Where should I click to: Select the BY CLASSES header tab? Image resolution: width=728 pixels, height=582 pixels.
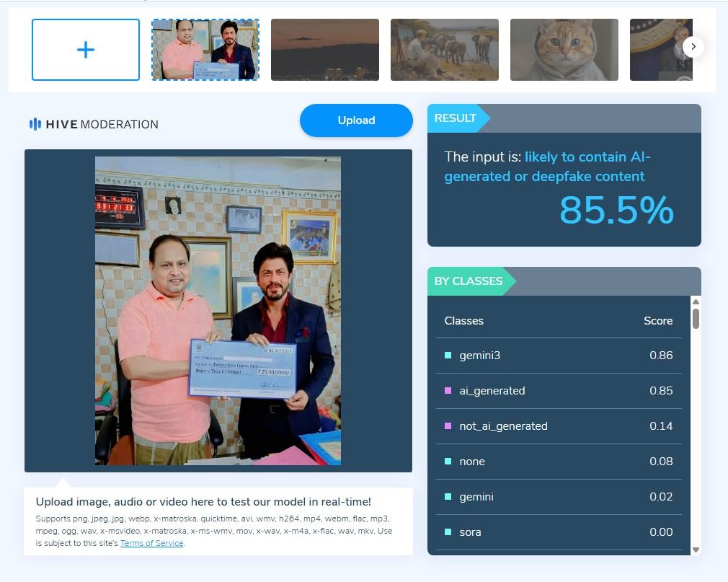pyautogui.click(x=469, y=281)
